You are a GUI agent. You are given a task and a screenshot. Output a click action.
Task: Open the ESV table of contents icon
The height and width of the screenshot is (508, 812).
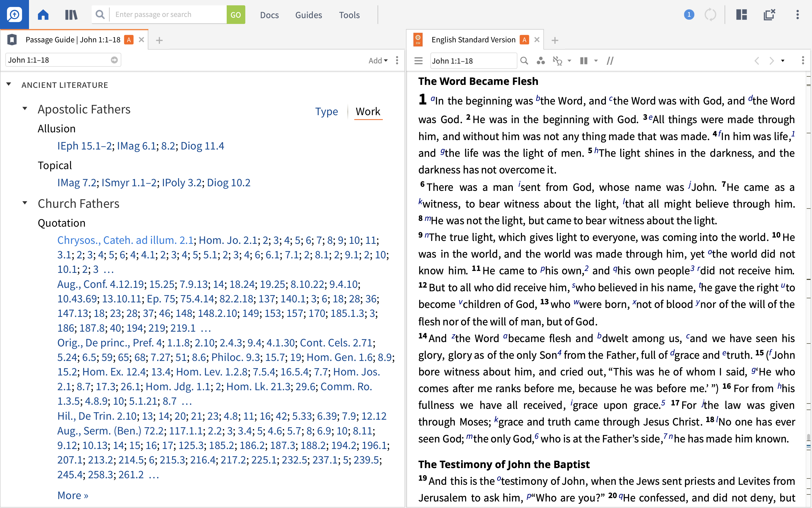pyautogui.click(x=418, y=61)
